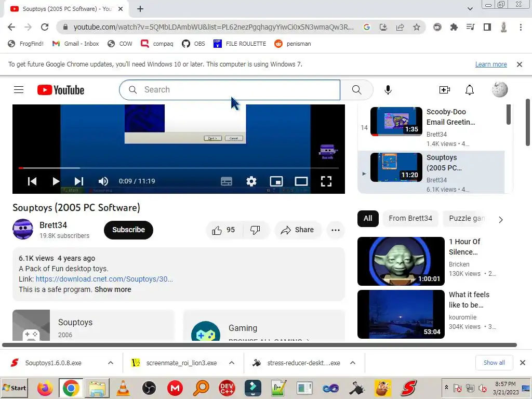Play the Souptoys video
532x399 pixels.
pyautogui.click(x=56, y=181)
